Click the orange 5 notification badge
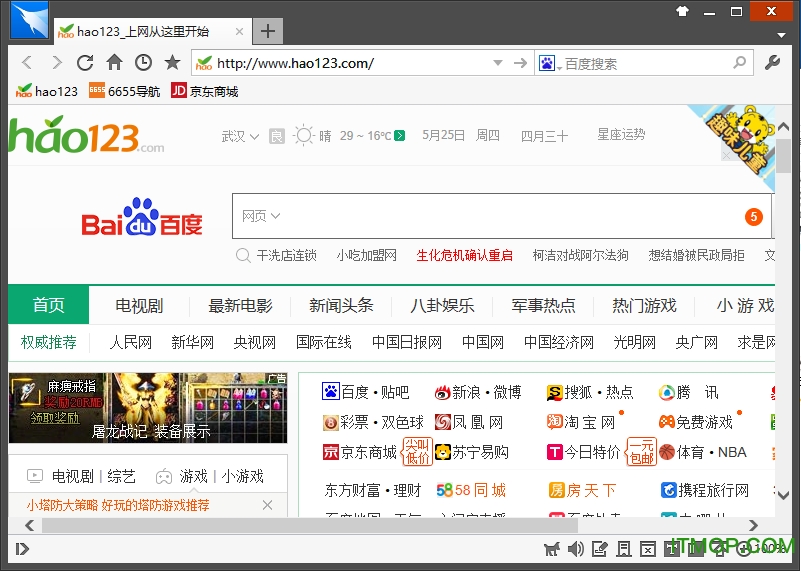 pos(753,217)
